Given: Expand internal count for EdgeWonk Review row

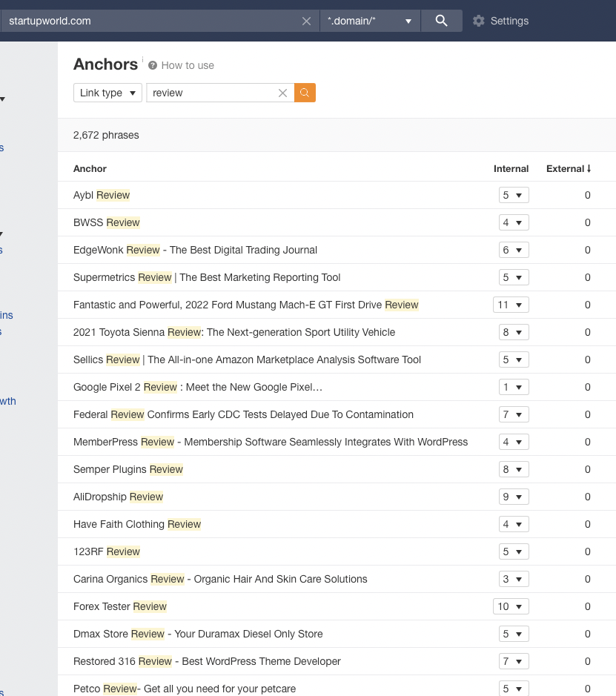Looking at the screenshot, I should pyautogui.click(x=514, y=250).
